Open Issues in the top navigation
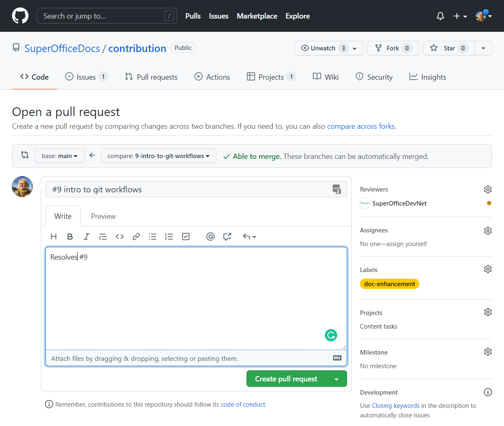This screenshot has width=504, height=426. click(219, 16)
